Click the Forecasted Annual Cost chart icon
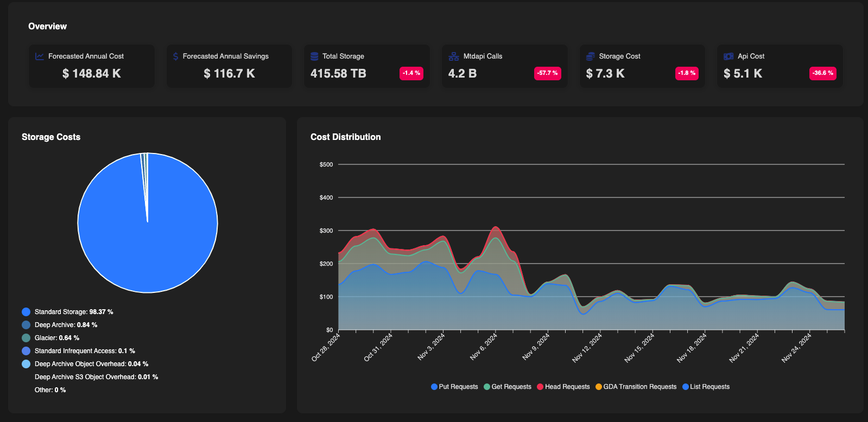 (40, 56)
